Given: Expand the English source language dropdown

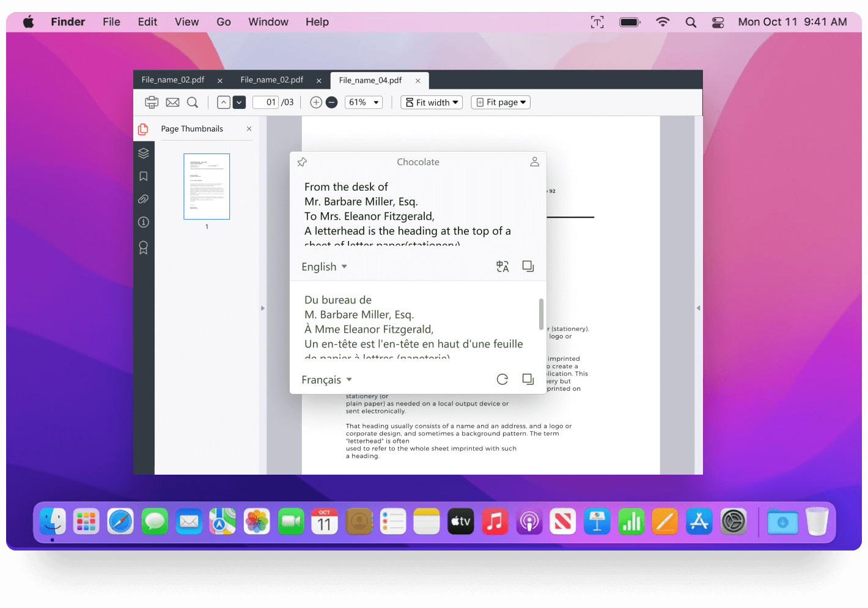Looking at the screenshot, I should tap(325, 267).
